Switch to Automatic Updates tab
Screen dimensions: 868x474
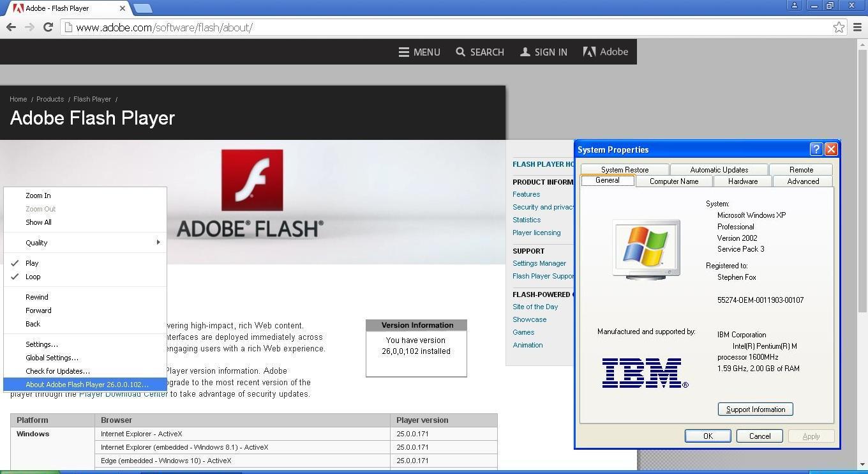(x=719, y=169)
